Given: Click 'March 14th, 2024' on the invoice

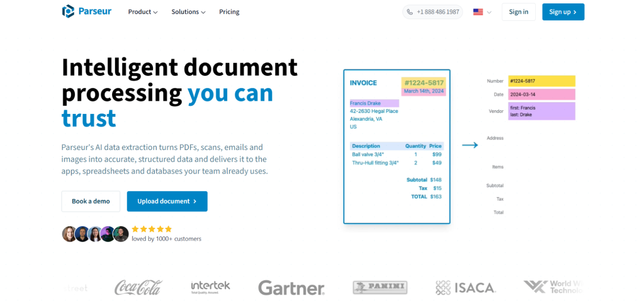Looking at the screenshot, I should click(424, 91).
